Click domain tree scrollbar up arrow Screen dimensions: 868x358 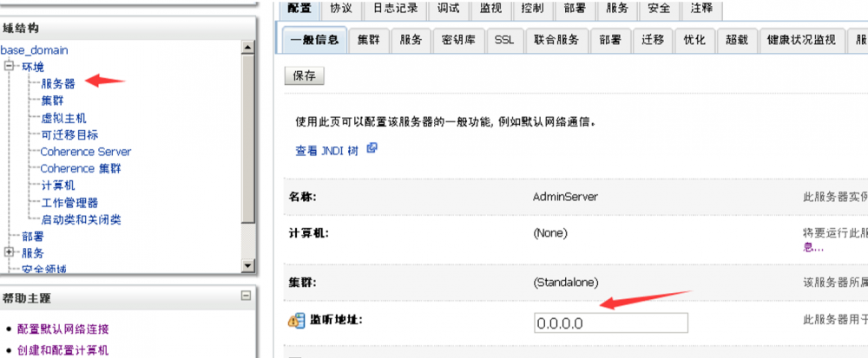pos(248,48)
